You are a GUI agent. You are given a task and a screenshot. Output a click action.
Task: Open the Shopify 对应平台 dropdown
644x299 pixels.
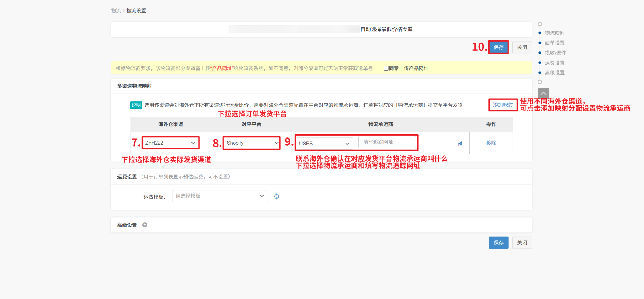pyautogui.click(x=251, y=143)
